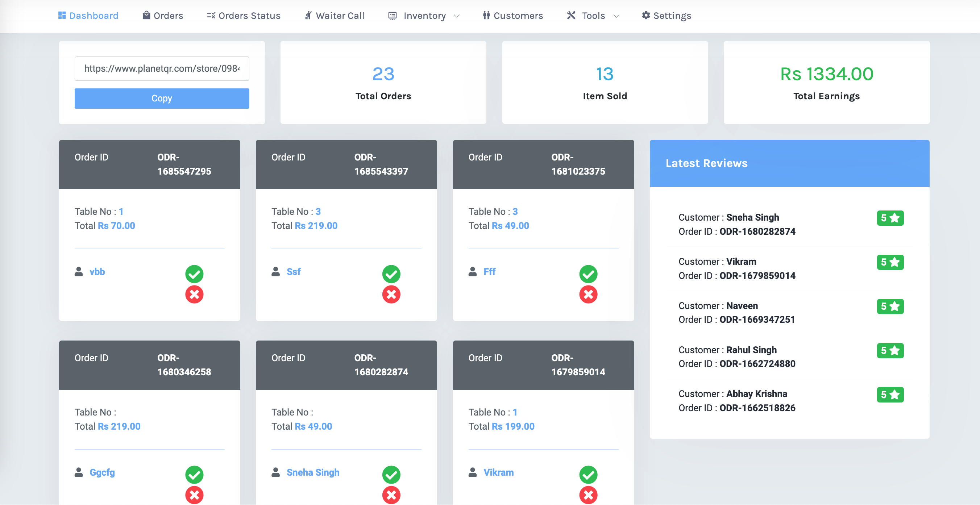
Task: Click the red reject button on ODR-1685543397
Action: pos(392,295)
